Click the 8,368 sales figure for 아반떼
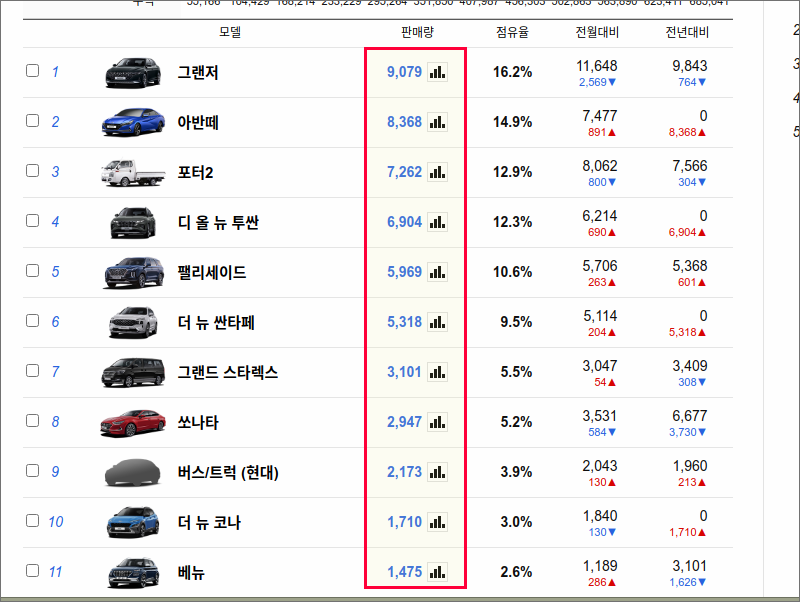 tap(404, 122)
